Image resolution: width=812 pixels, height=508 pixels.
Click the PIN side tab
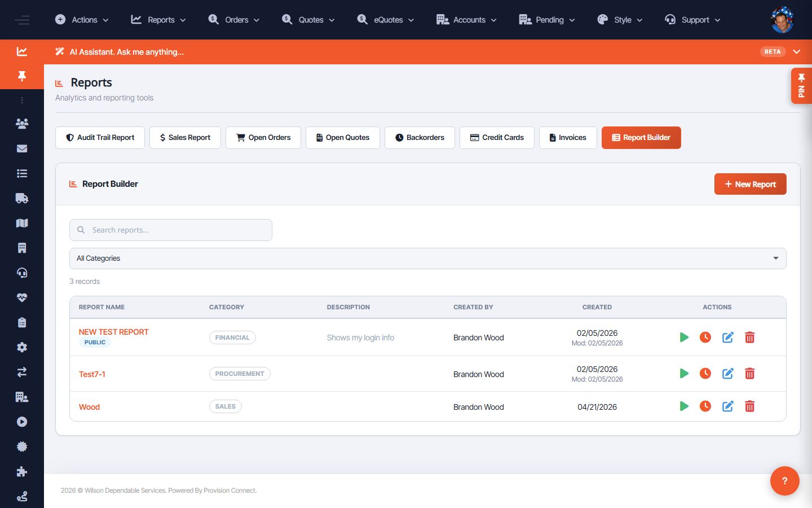pyautogui.click(x=801, y=86)
